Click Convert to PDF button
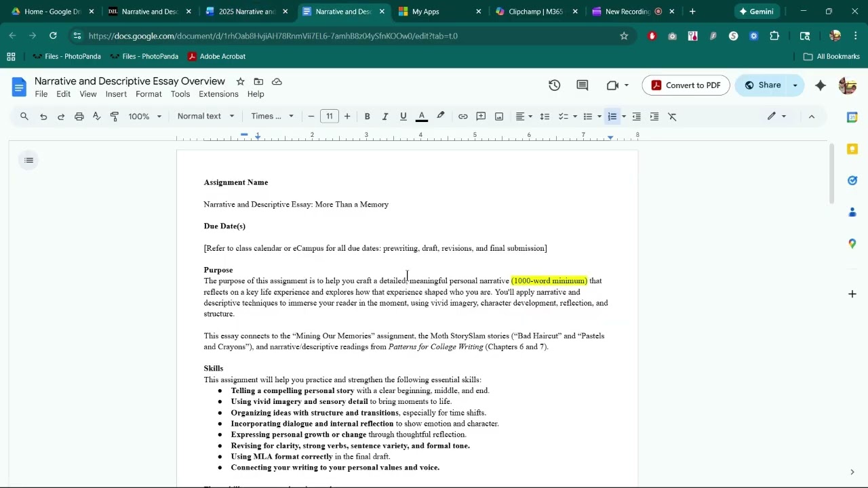868x488 pixels. coord(686,85)
